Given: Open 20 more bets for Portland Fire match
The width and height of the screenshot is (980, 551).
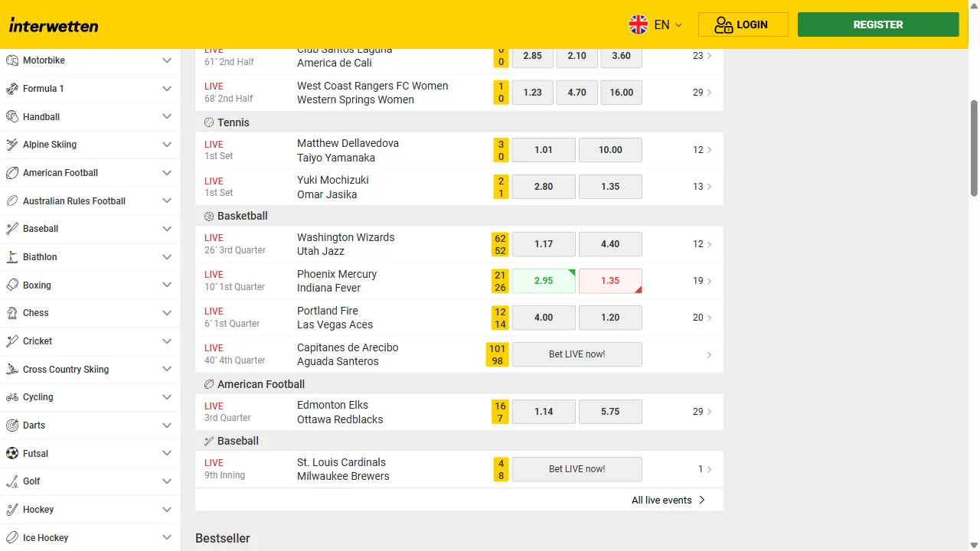Looking at the screenshot, I should [x=702, y=318].
